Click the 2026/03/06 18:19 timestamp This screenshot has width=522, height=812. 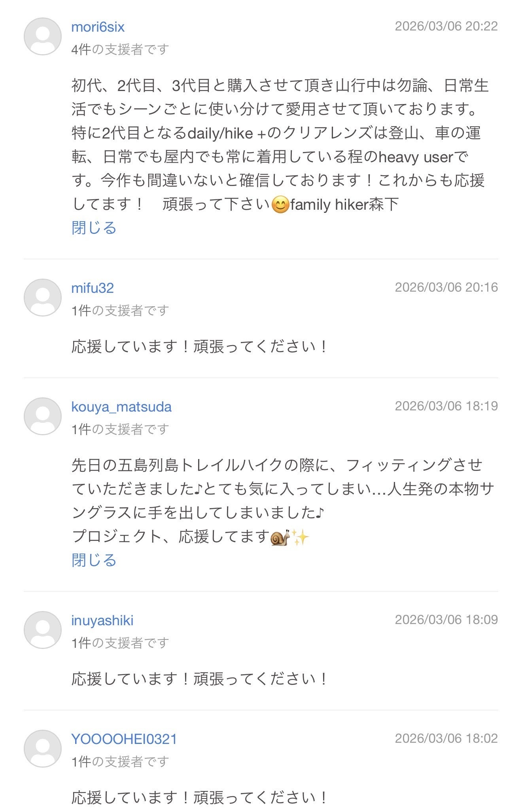[x=446, y=406]
